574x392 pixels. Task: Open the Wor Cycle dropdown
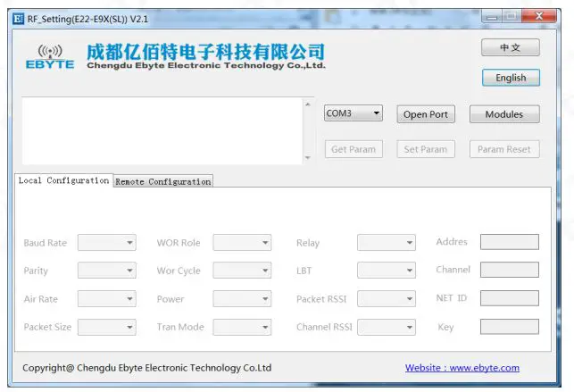[242, 271]
